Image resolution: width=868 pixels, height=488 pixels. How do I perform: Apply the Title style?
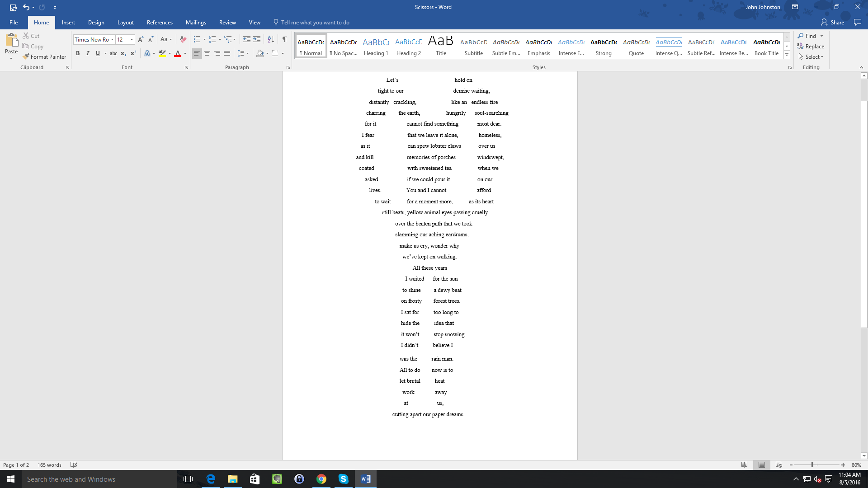pos(441,46)
